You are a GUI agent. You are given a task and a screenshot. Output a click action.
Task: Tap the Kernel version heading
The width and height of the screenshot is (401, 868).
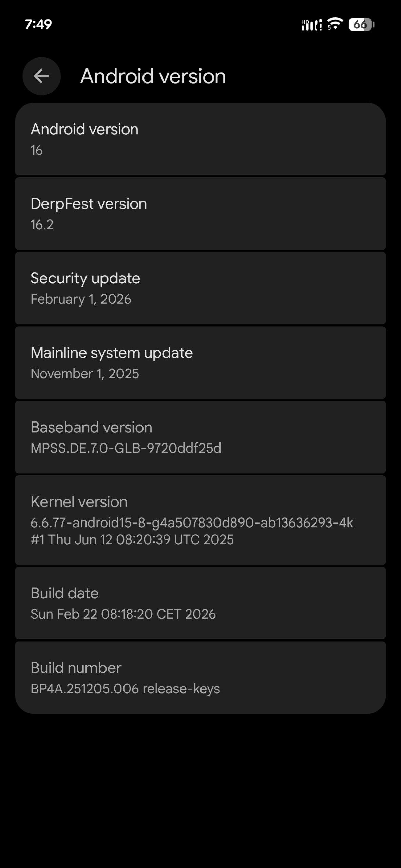click(79, 502)
